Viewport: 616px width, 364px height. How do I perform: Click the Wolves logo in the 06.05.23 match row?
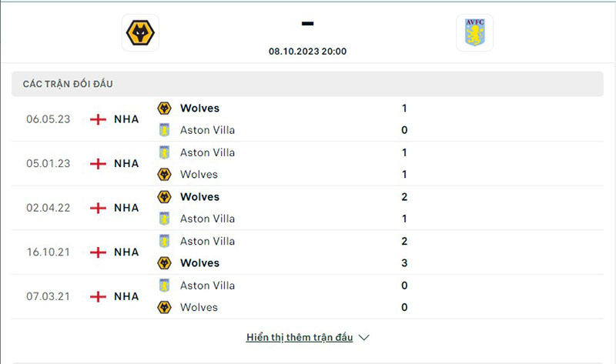(x=164, y=109)
